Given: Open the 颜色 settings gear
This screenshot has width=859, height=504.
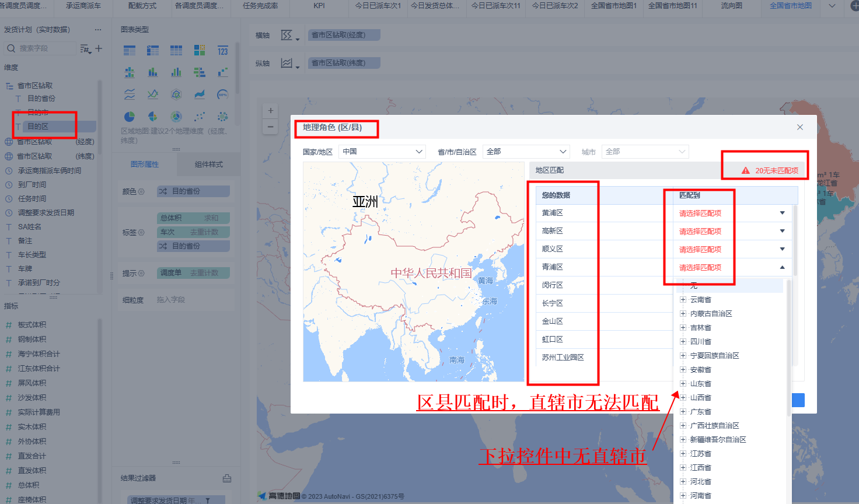Looking at the screenshot, I should tap(141, 191).
